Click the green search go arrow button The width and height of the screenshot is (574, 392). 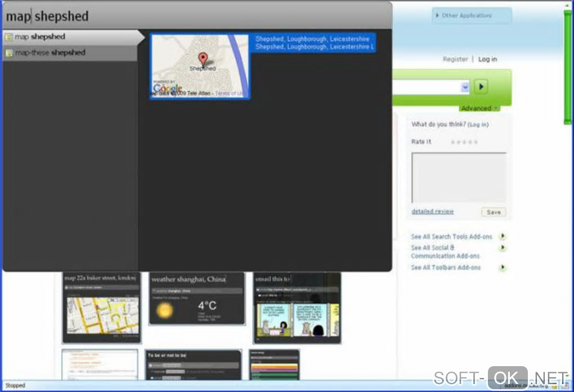[x=481, y=87]
